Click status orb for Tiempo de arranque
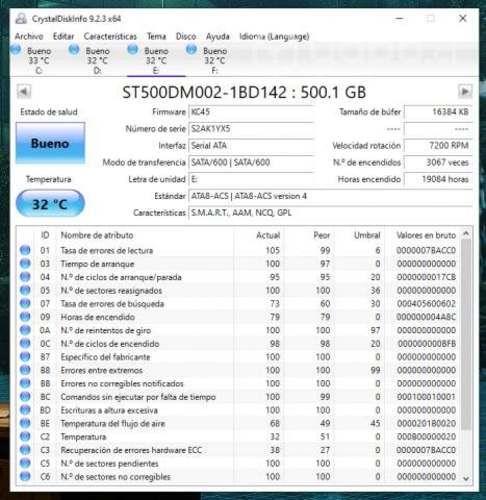 pos(25,263)
